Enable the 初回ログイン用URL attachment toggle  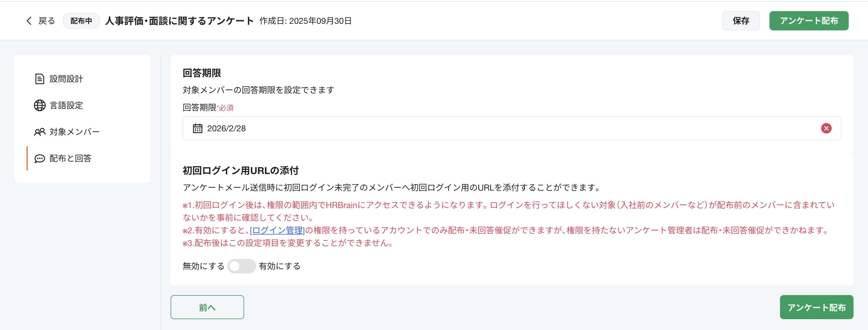click(x=242, y=266)
